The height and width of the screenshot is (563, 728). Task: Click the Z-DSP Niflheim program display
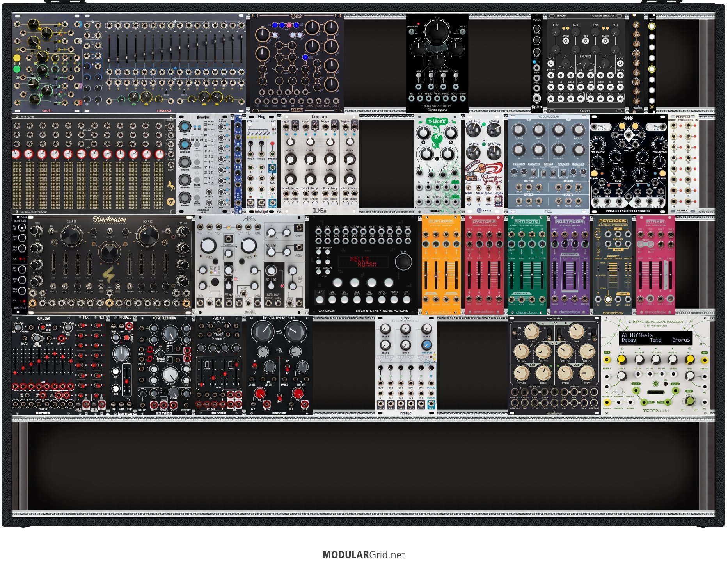(656, 337)
